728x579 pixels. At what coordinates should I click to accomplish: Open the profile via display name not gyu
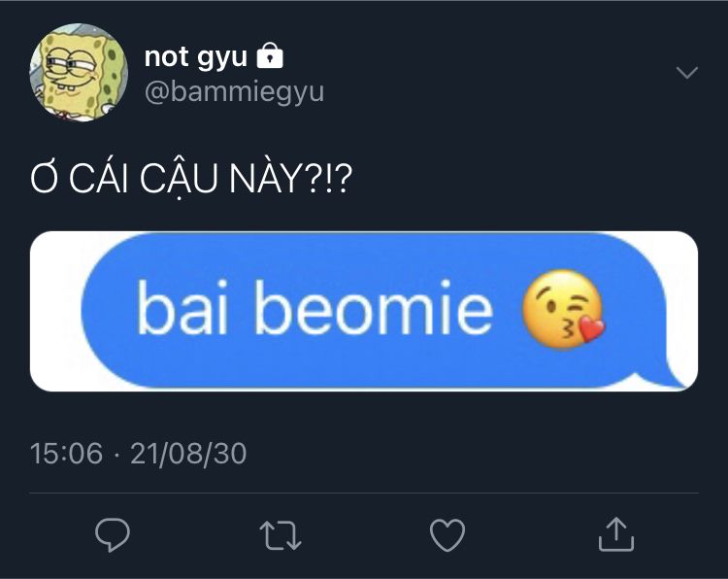tap(195, 56)
